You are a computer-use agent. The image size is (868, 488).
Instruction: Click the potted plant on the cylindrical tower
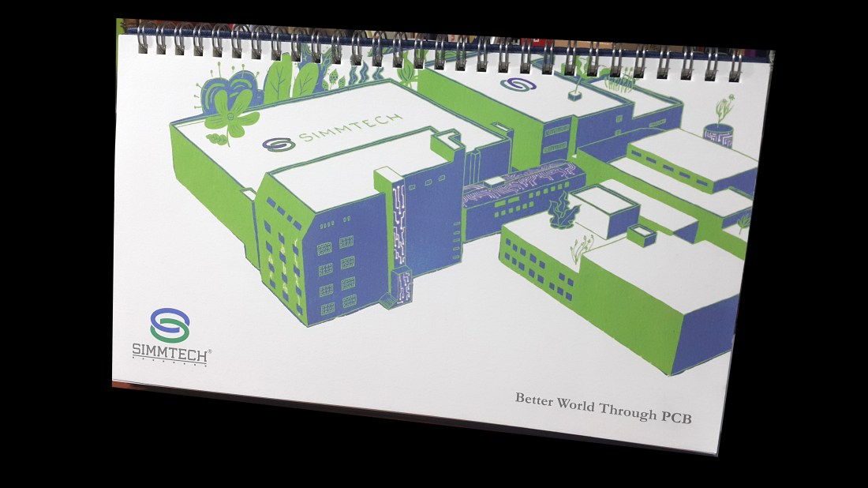[720, 126]
